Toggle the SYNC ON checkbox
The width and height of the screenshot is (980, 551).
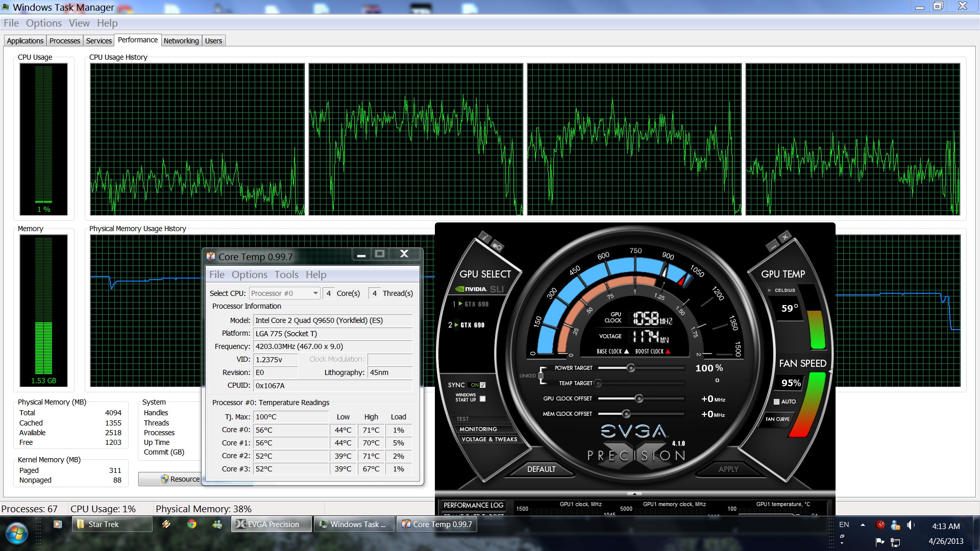tap(482, 385)
